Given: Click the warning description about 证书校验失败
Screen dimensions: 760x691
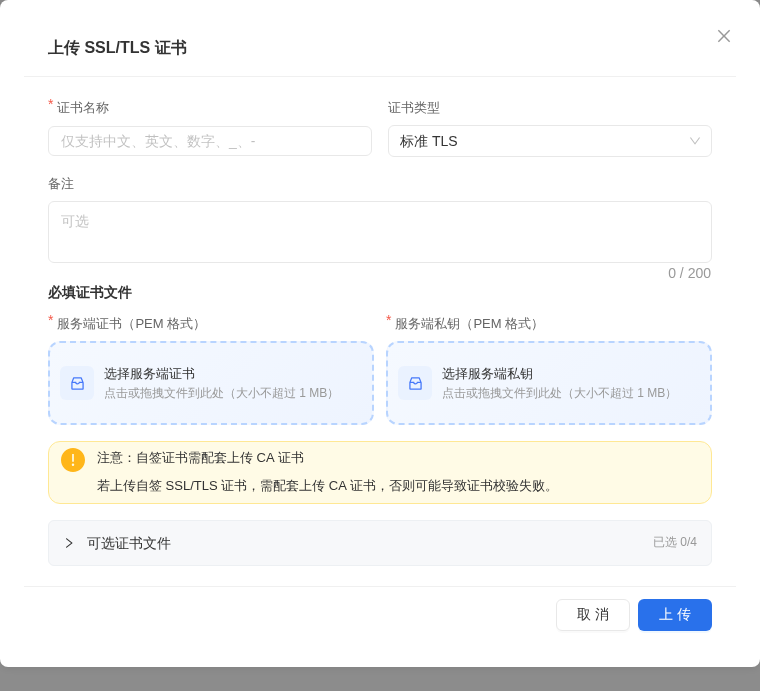Looking at the screenshot, I should (x=325, y=486).
